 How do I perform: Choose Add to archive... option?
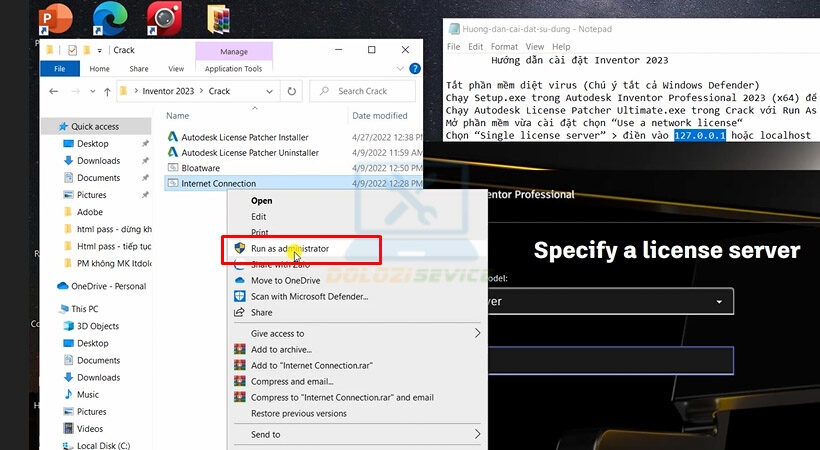pos(281,350)
